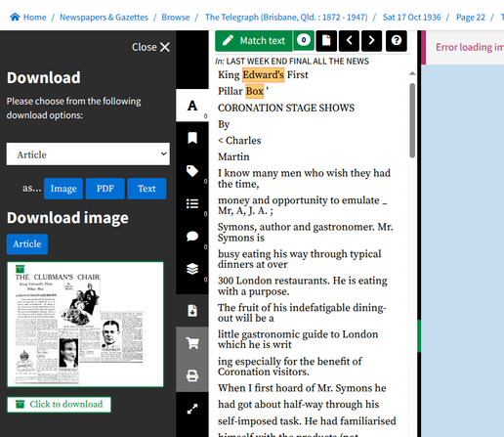Click the scroll up arrow of article text
This screenshot has height=437, width=504.
pos(412,73)
